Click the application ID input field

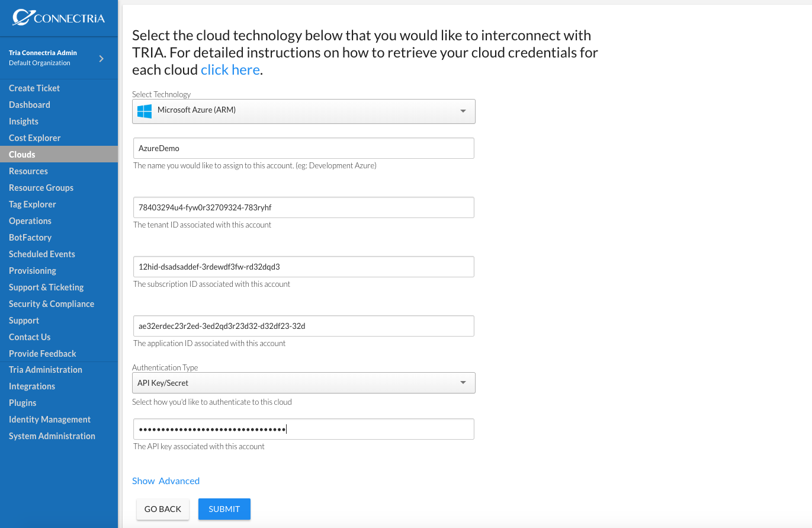coord(303,326)
